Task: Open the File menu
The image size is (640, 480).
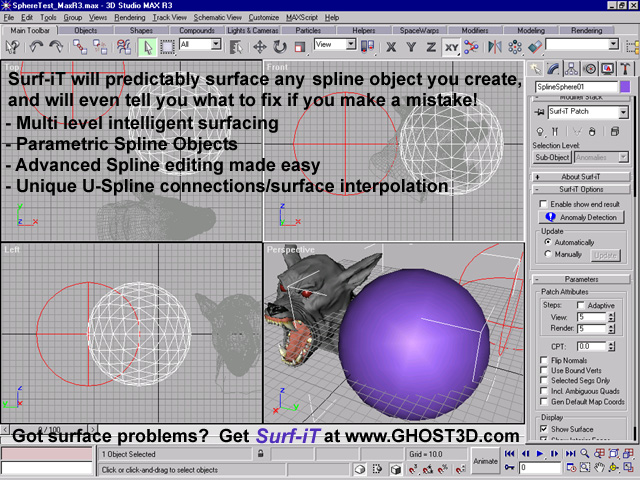Action: [x=9, y=18]
